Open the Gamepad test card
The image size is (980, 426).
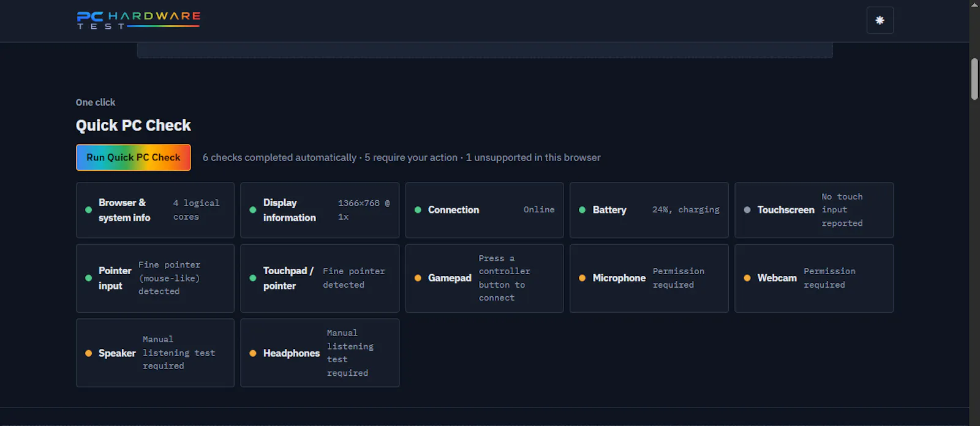[x=484, y=278]
